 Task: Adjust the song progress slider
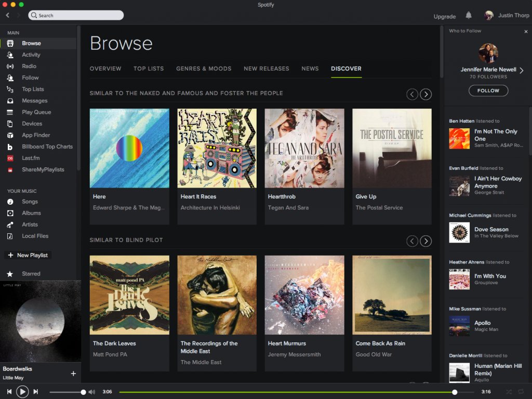coord(455,392)
